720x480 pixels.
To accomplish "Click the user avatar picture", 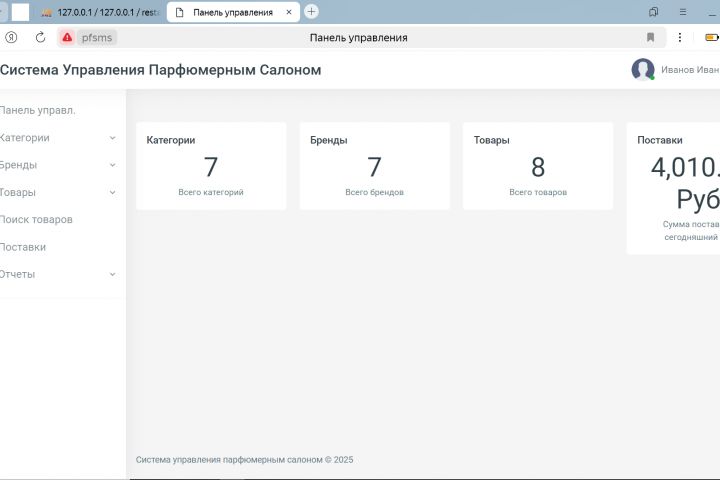I will point(643,70).
